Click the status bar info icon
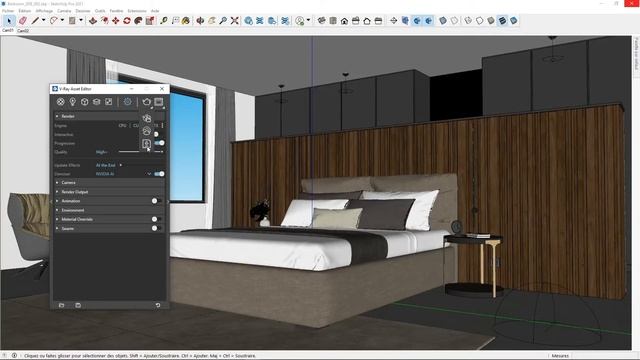The image size is (640, 360). (14, 356)
